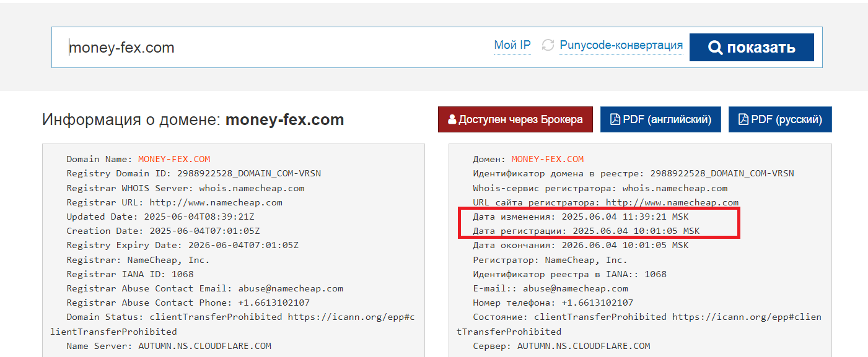Download PDF (английский) report
Screen dimensions: 868x357
660,119
